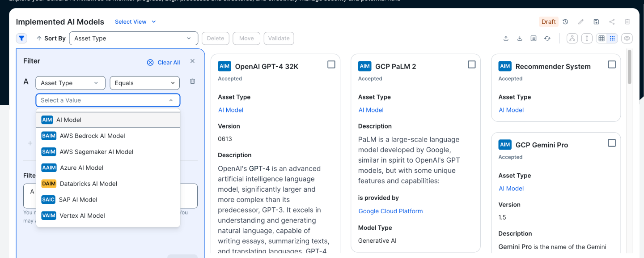Image resolution: width=644 pixels, height=258 pixels.
Task: Toggle the eye visibility button
Action: (x=627, y=39)
